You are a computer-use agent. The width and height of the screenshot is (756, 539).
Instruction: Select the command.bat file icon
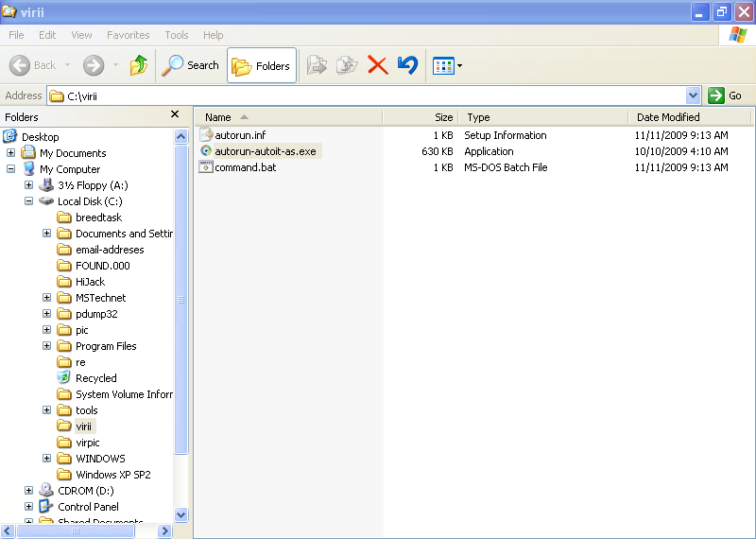click(206, 167)
